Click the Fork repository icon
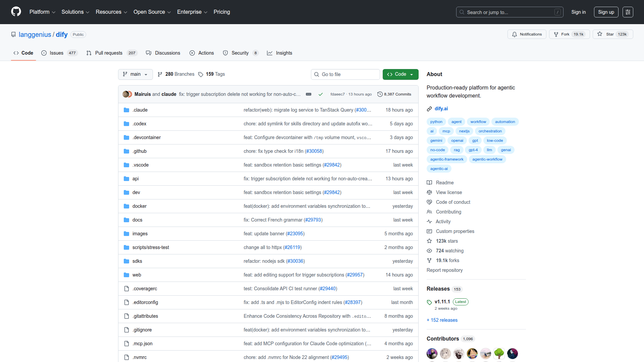This screenshot has width=644, height=362. coord(556,34)
